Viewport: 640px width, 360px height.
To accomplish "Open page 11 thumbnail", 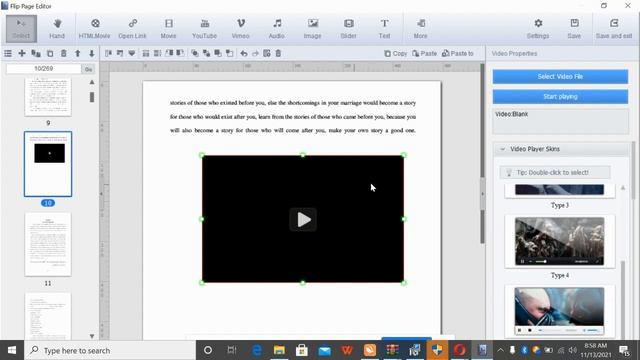I will (x=48, y=244).
